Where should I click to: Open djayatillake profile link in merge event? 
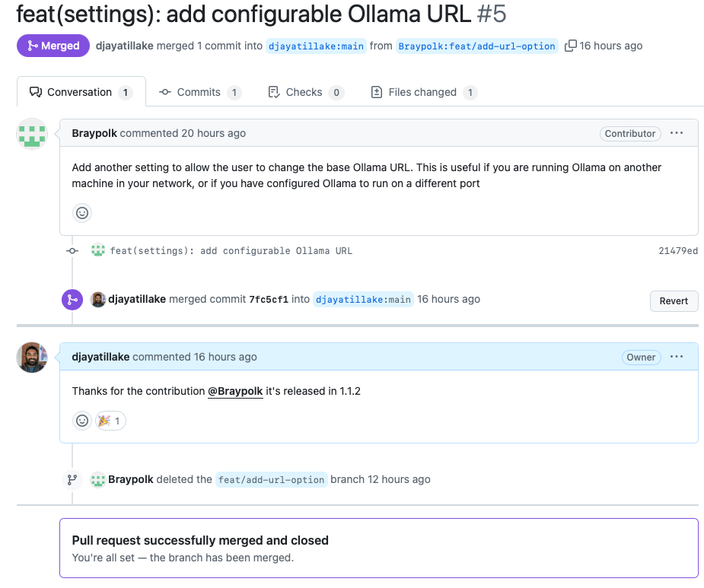(x=137, y=300)
